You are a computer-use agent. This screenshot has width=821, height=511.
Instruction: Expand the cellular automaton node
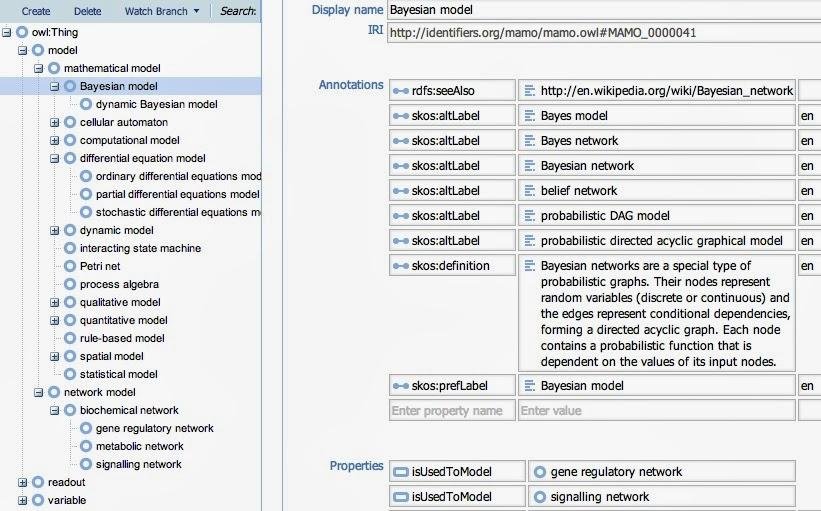(x=55, y=122)
